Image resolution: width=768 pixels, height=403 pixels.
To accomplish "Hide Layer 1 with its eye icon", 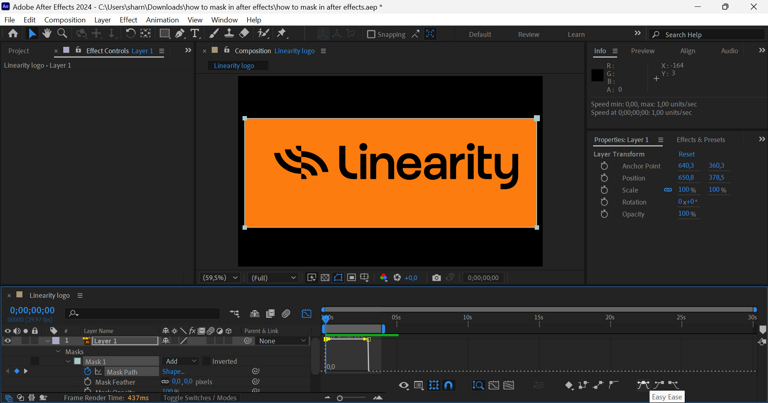I will pos(8,341).
